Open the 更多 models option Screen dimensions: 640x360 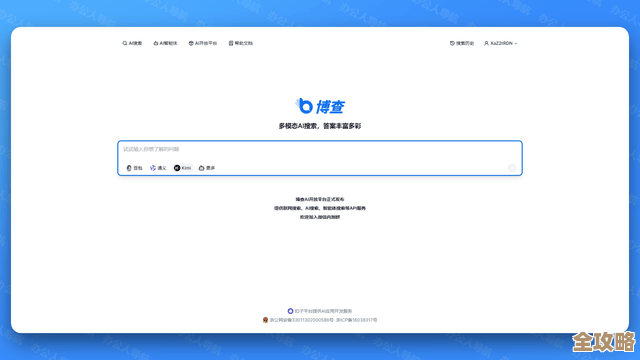coord(207,168)
